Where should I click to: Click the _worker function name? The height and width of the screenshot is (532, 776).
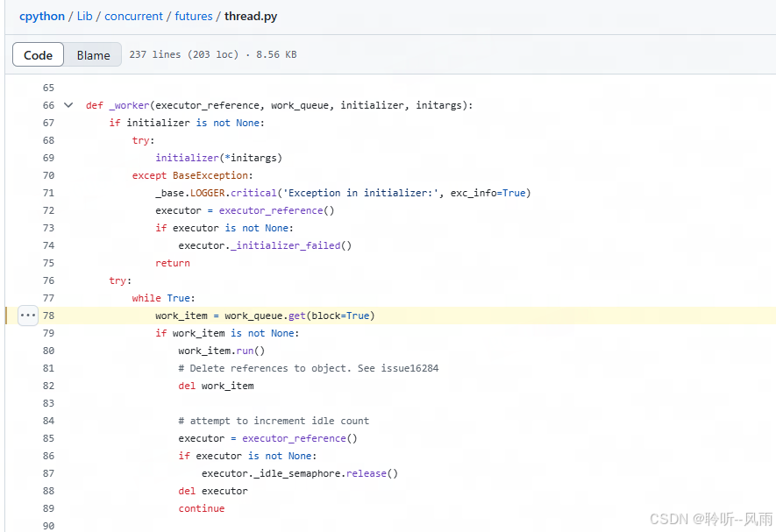coord(129,105)
